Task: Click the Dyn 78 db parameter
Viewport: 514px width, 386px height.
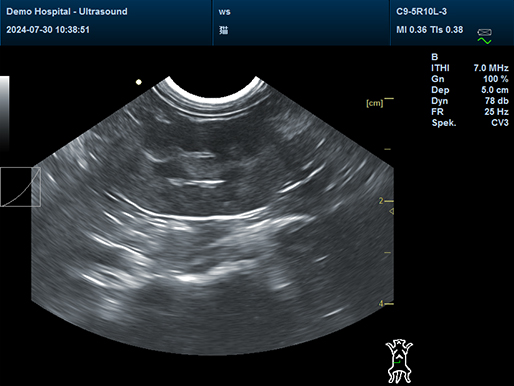Action: coord(470,101)
